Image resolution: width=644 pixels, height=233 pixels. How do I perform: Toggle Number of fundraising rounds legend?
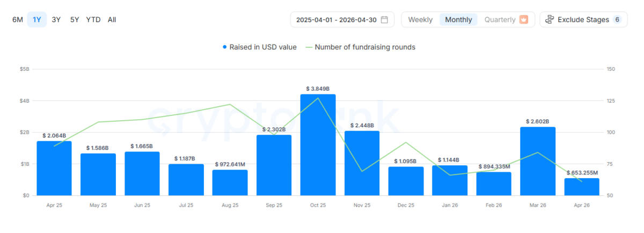click(361, 47)
